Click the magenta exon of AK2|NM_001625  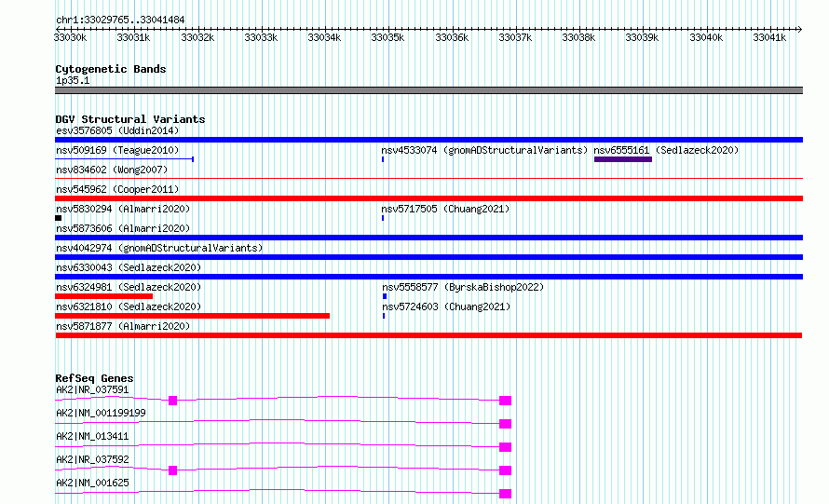point(506,494)
